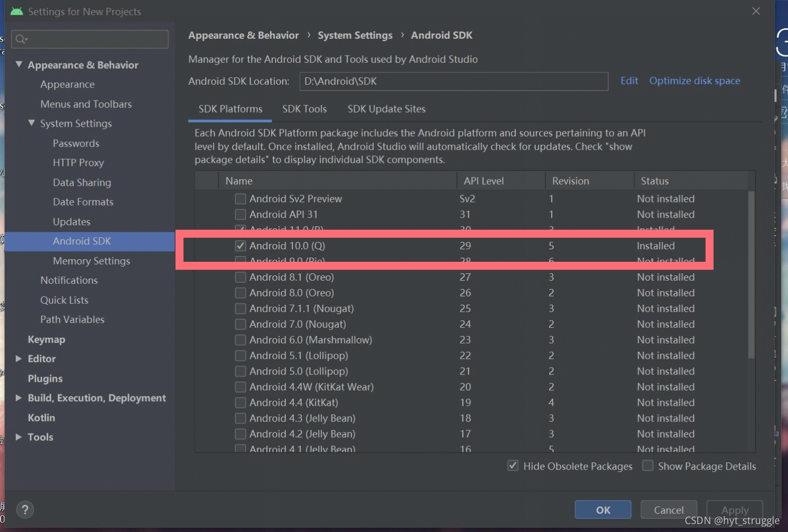Check the Android 4.3 (Jelly Bean) checkbox
Viewport: 788px width, 532px height.
240,418
